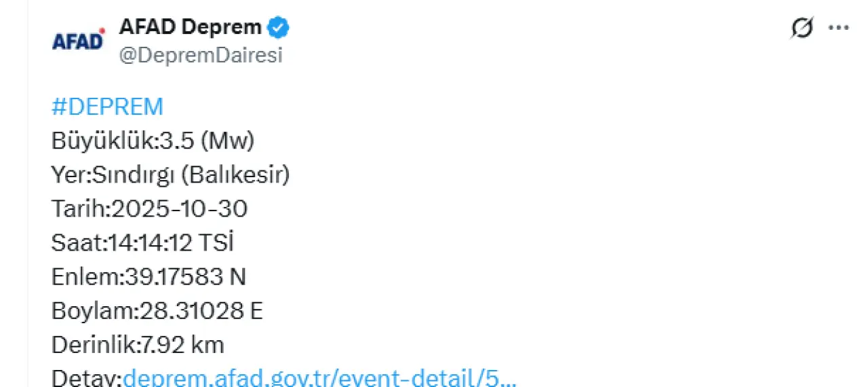The width and height of the screenshot is (868, 387).
Task: Open the Grok slashed-circle icon
Action: coord(802,29)
